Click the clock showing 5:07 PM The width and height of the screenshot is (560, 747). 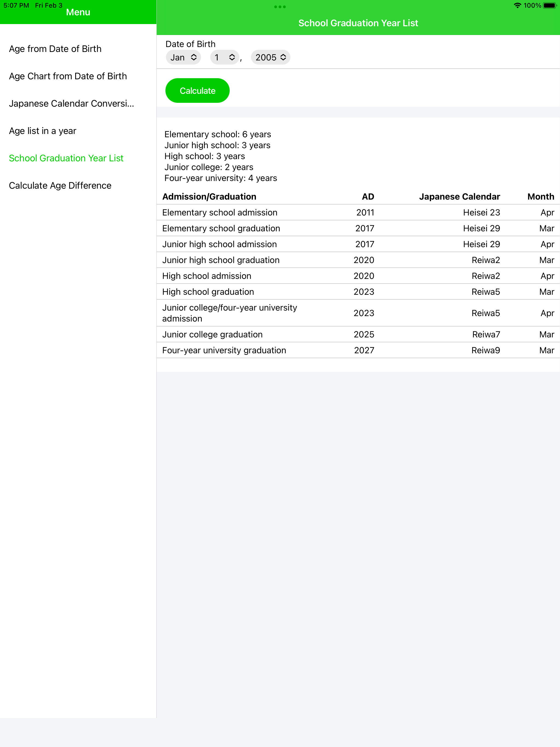pos(16,5)
